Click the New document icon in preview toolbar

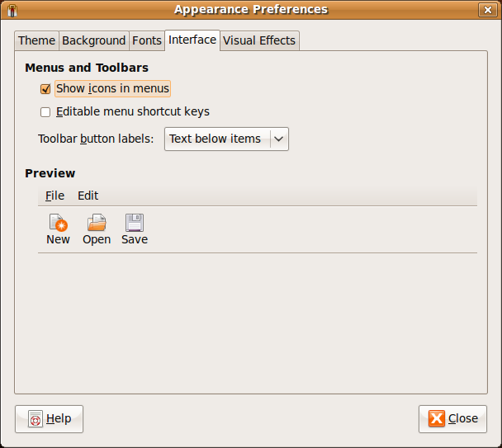(58, 222)
